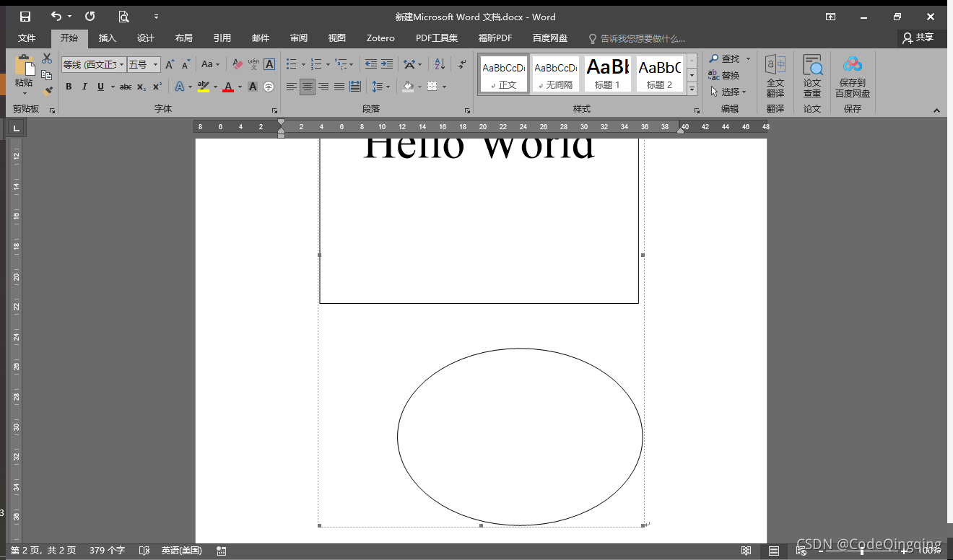Apply paragraph shading with the paint bucket
This screenshot has height=560, width=953.
408,87
